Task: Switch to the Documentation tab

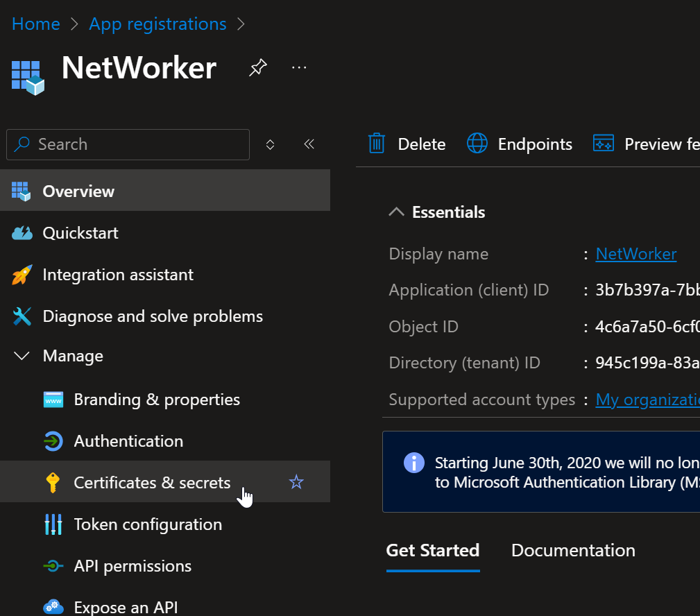Action: click(x=572, y=550)
